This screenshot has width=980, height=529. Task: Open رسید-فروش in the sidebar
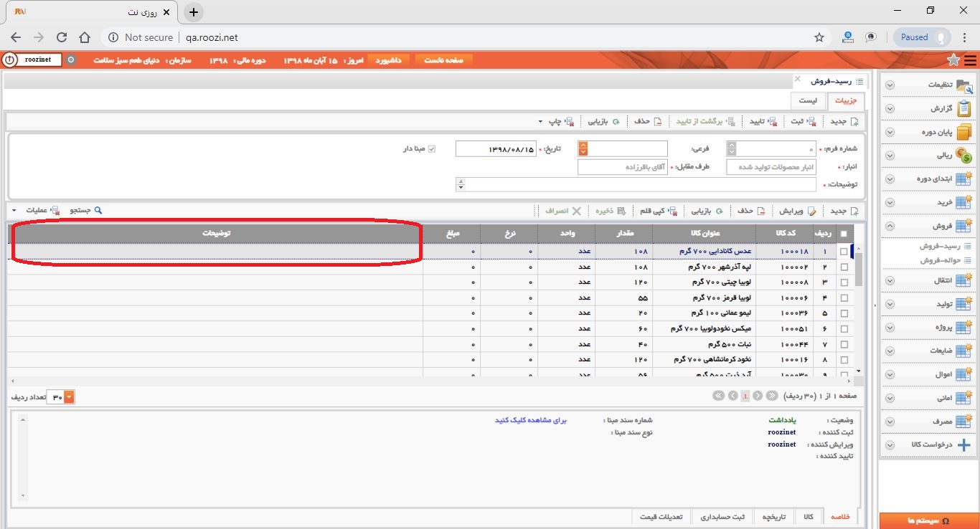coord(940,246)
